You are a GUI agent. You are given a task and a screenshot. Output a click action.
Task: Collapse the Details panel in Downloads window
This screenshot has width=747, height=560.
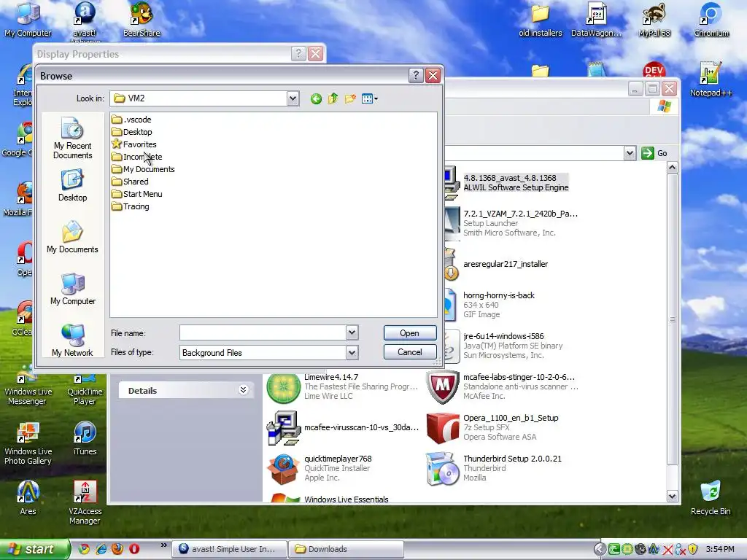[243, 391]
